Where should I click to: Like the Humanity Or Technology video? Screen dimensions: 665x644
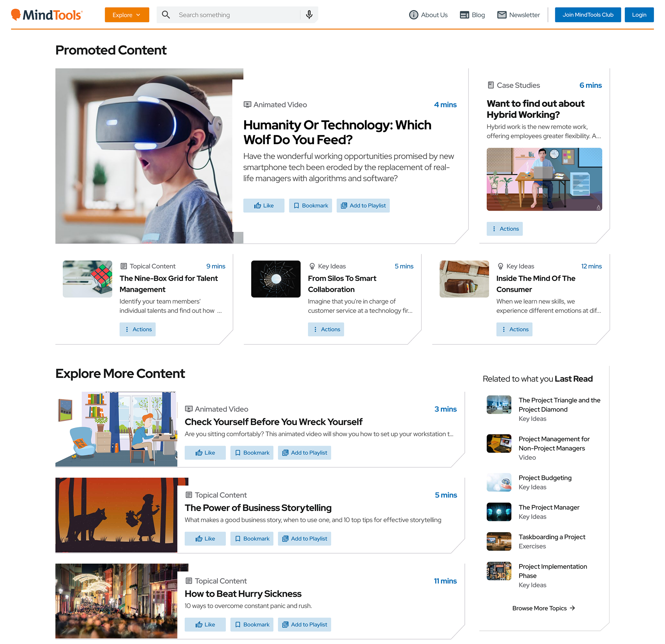point(264,205)
